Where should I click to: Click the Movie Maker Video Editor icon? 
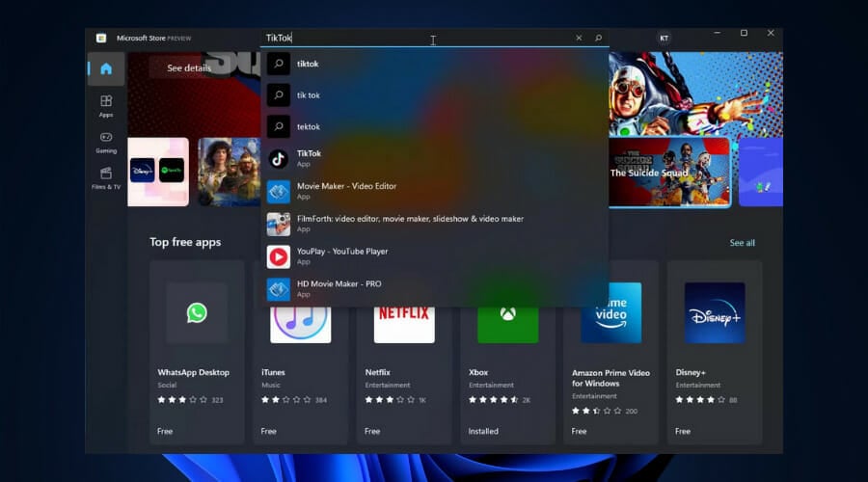tap(278, 192)
